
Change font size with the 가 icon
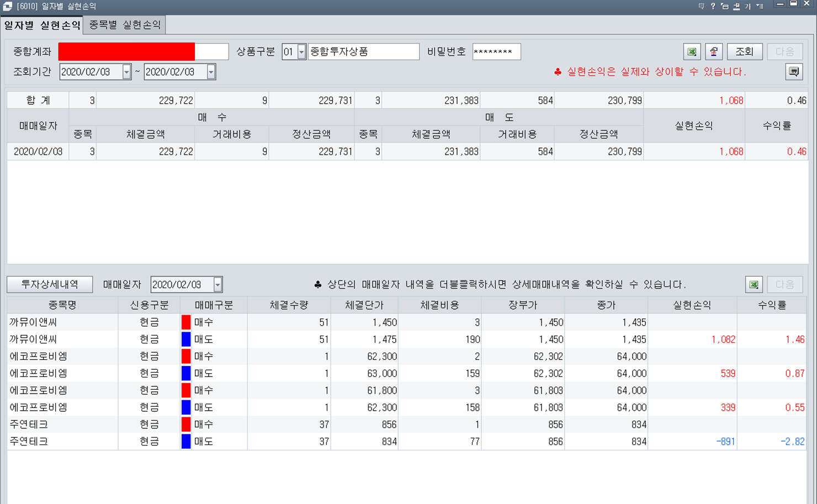tap(747, 6)
